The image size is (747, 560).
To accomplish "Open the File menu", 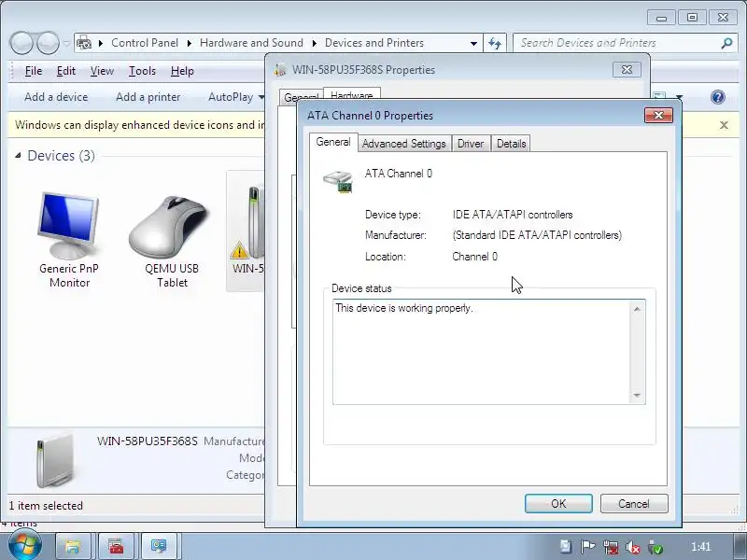I will [x=34, y=71].
